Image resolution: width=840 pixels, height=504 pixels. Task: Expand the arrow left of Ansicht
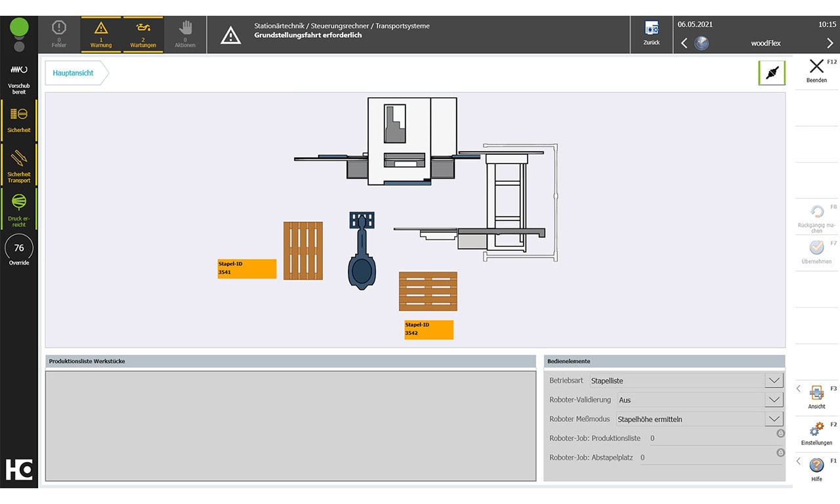click(799, 388)
